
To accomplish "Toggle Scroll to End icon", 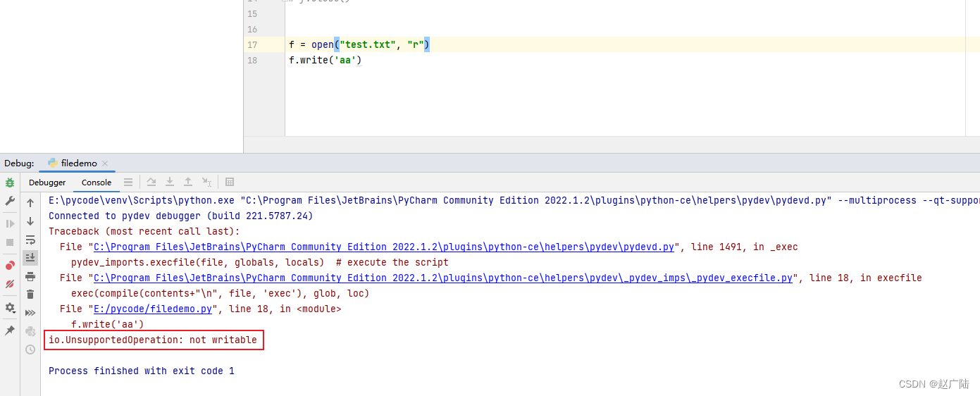I will [x=30, y=258].
